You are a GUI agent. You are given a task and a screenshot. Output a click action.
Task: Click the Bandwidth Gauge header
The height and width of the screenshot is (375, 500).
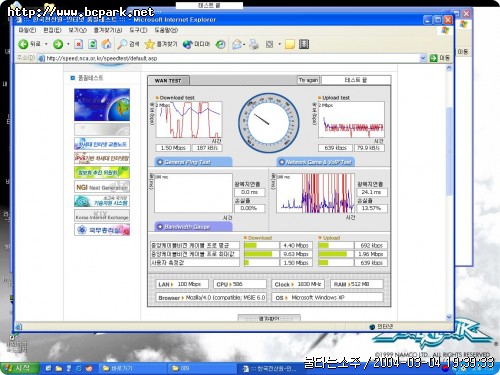(x=193, y=227)
